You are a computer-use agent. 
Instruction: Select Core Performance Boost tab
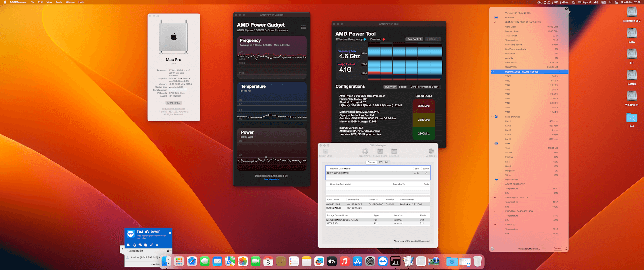coord(424,87)
